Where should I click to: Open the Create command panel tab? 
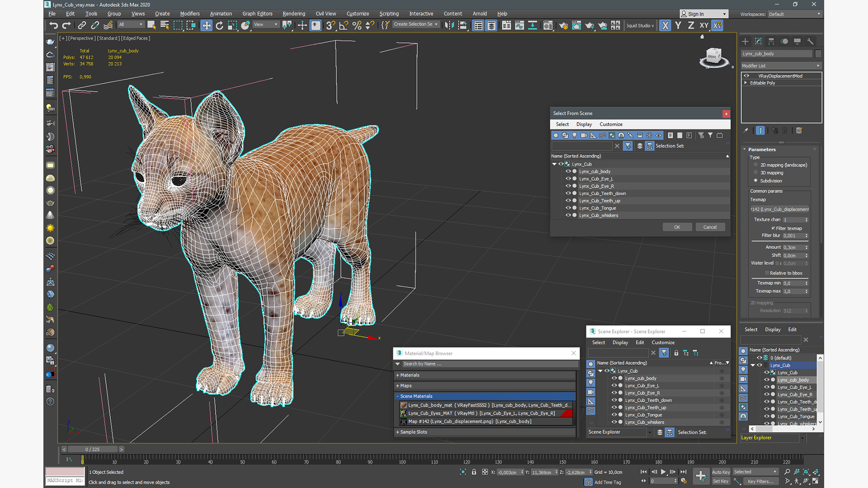click(x=745, y=41)
